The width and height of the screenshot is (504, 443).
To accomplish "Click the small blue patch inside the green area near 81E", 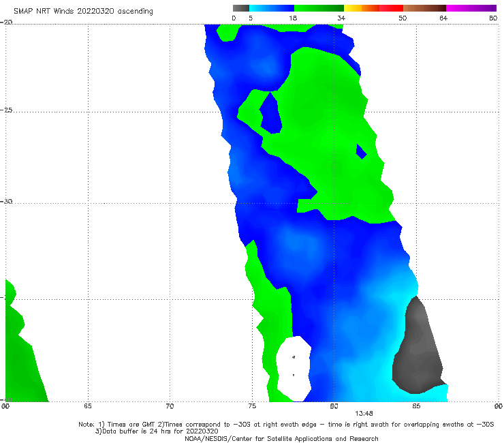I will point(361,151).
